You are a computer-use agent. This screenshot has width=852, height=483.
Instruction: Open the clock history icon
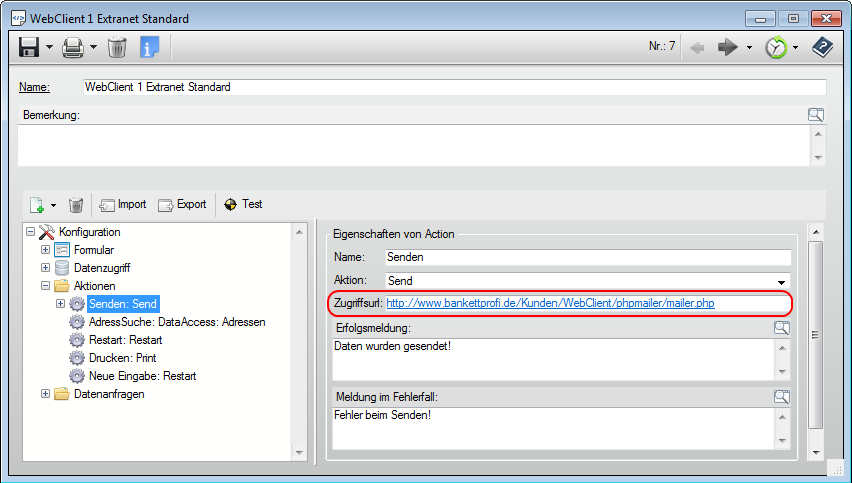click(x=776, y=47)
